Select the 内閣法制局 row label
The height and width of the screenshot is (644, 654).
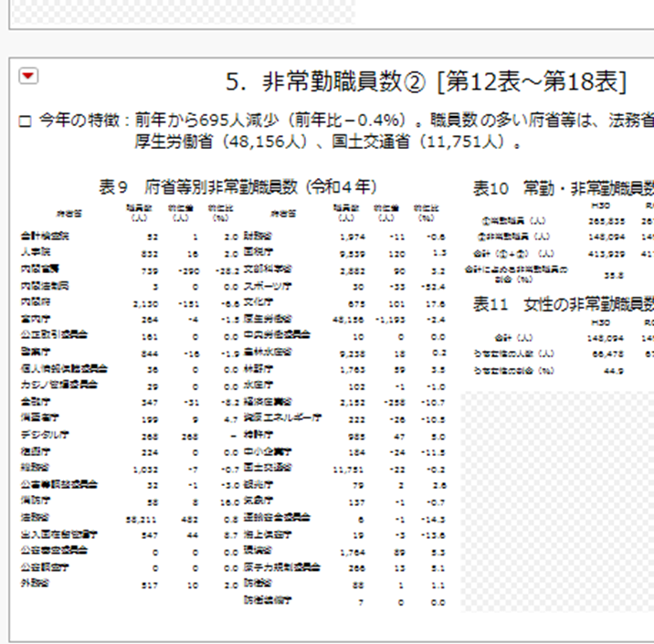click(x=45, y=286)
